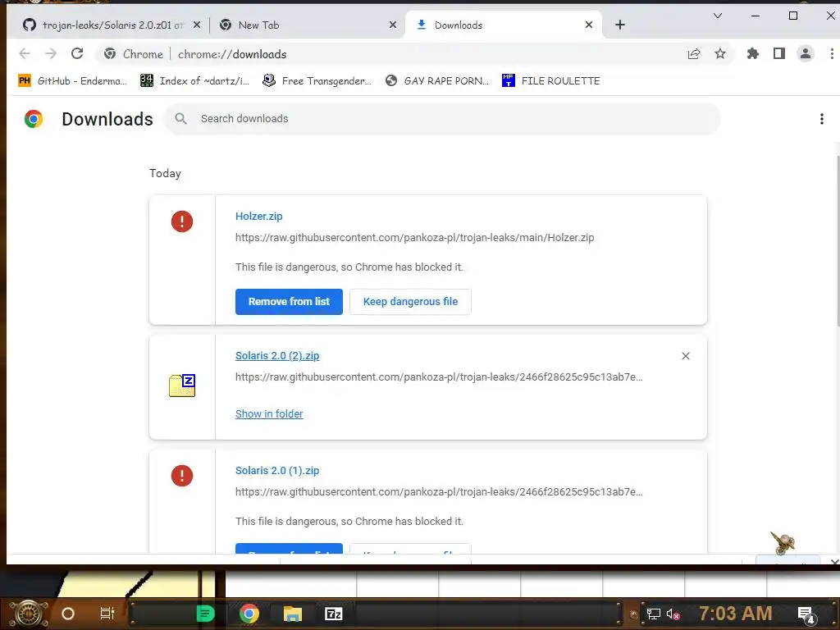Click the Solaris 2.0 (1).zip source URL
This screenshot has height=630, width=840.
(x=439, y=491)
